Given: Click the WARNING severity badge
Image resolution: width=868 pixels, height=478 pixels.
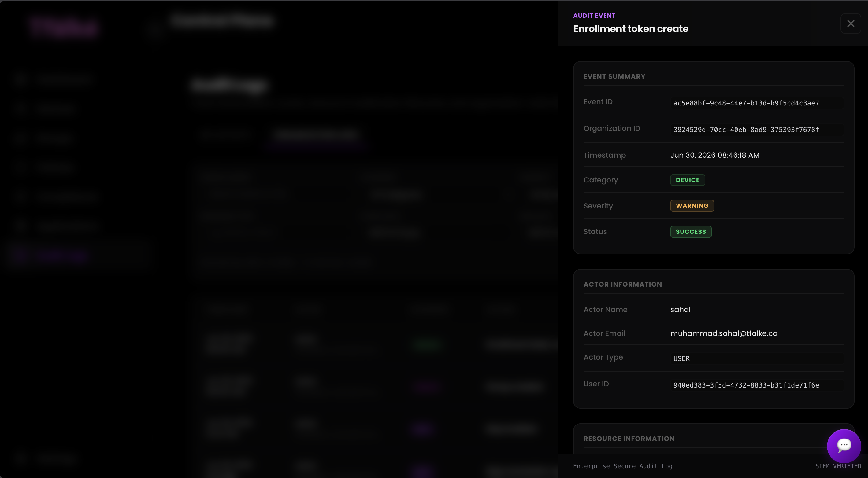Looking at the screenshot, I should (x=692, y=206).
